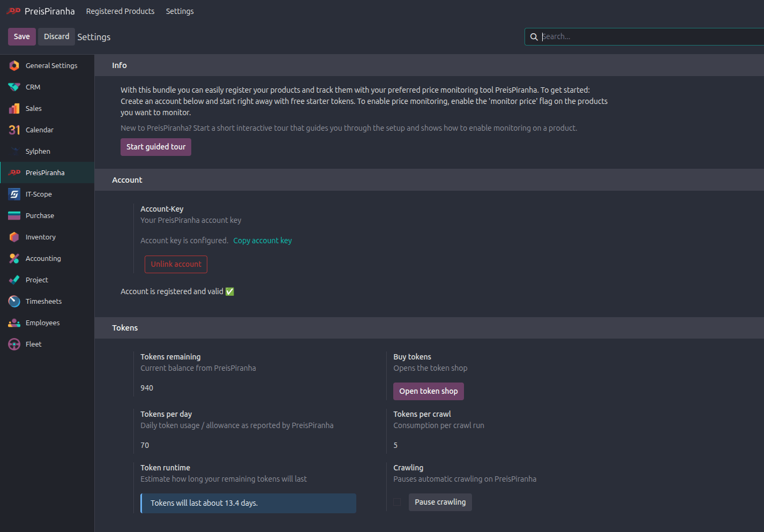Click the Tokens section header

pos(125,328)
